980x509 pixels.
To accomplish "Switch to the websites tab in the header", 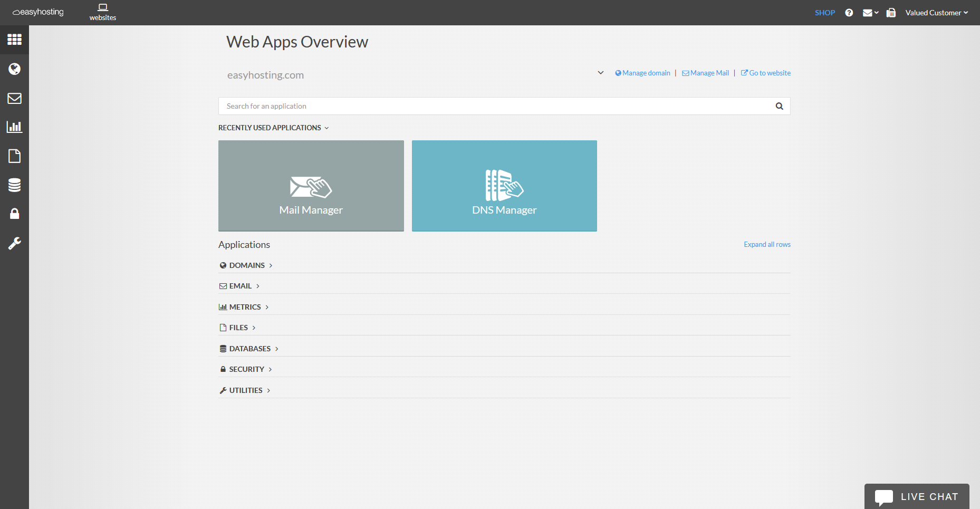I will click(102, 12).
